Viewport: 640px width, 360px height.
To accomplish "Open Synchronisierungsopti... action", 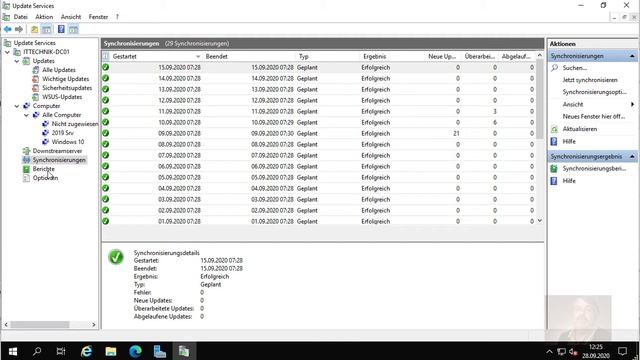I will pos(594,92).
